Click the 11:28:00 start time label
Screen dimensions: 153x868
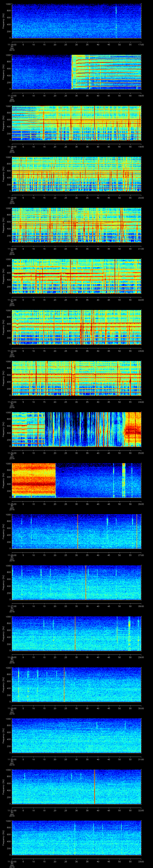tap(12, 657)
